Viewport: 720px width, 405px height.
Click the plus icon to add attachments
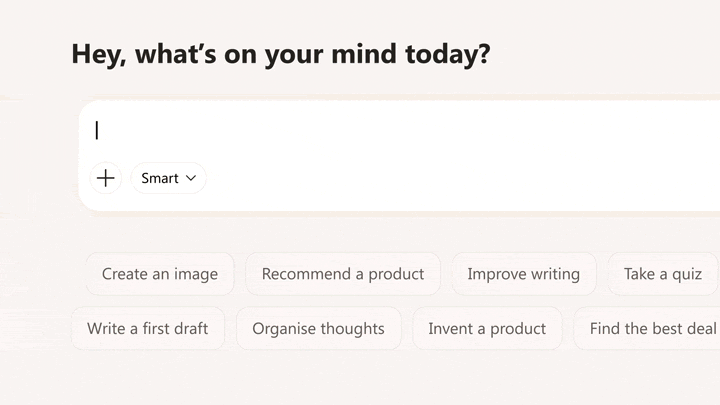pyautogui.click(x=105, y=178)
